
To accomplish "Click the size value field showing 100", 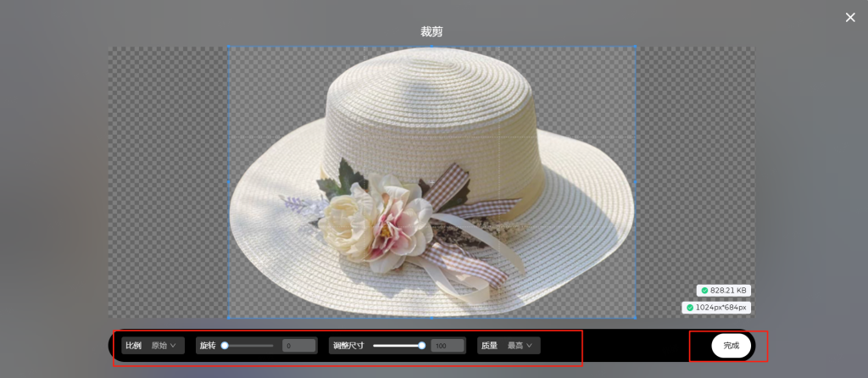I will [x=448, y=345].
